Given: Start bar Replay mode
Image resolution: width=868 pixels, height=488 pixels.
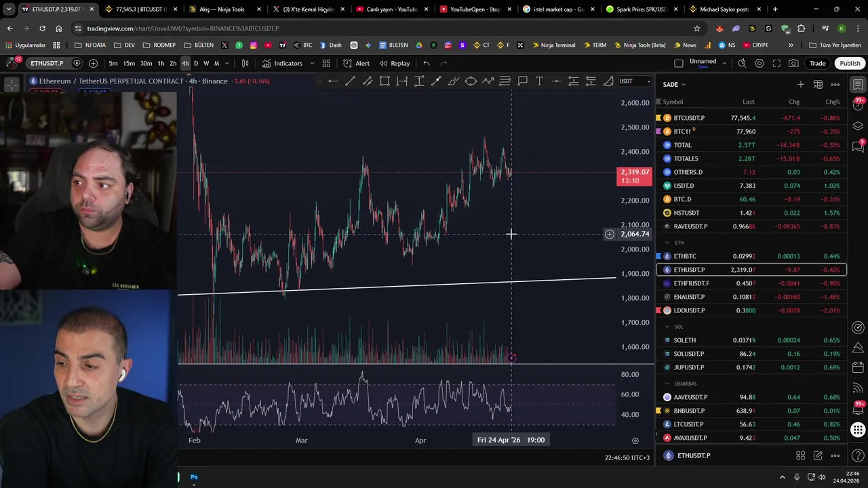Looking at the screenshot, I should pos(394,63).
